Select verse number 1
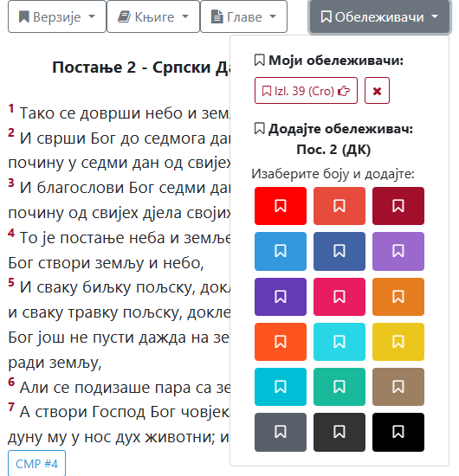This screenshot has width=459, height=476. 11,108
